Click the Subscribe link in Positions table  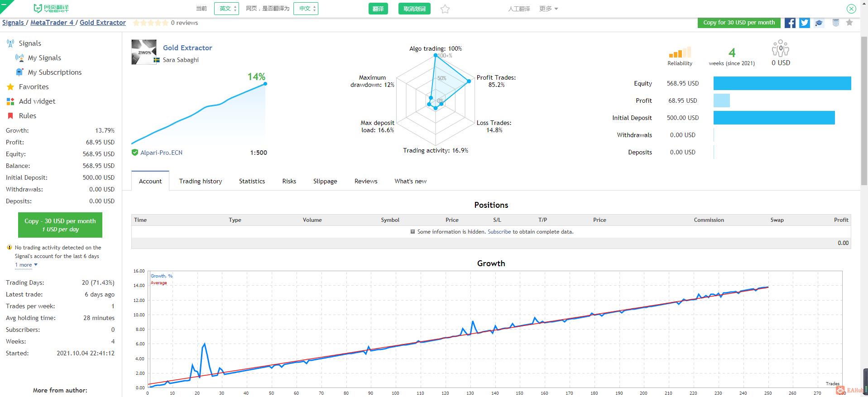[499, 232]
